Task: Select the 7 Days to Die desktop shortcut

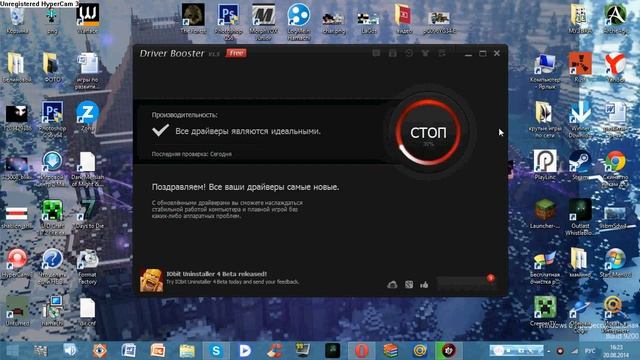Action: [87, 213]
